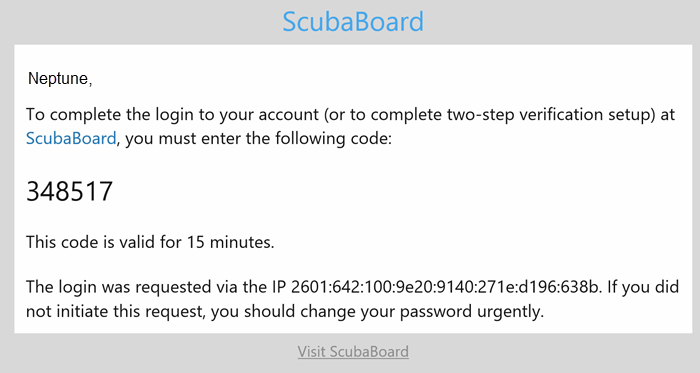Screen dimensions: 700x373
Task: Click 'The login was requested via' phrase
Action: coord(131,286)
